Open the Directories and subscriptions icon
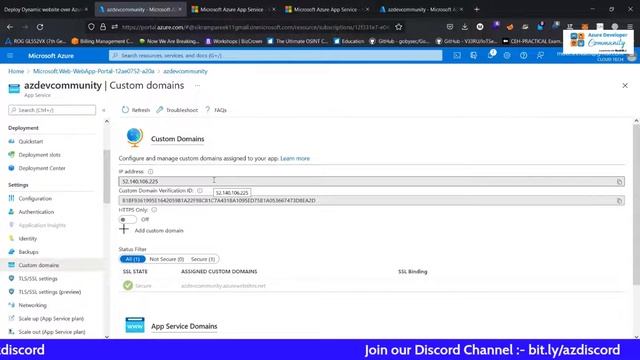 click(473, 56)
